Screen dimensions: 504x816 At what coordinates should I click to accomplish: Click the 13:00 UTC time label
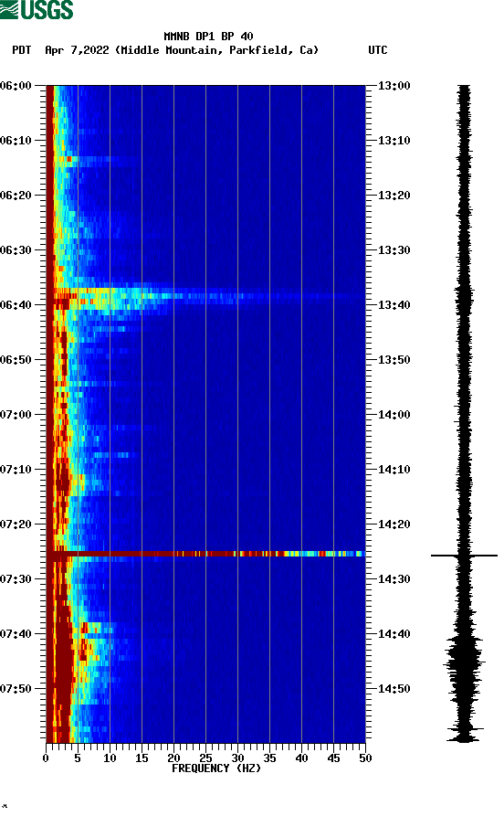tap(394, 85)
